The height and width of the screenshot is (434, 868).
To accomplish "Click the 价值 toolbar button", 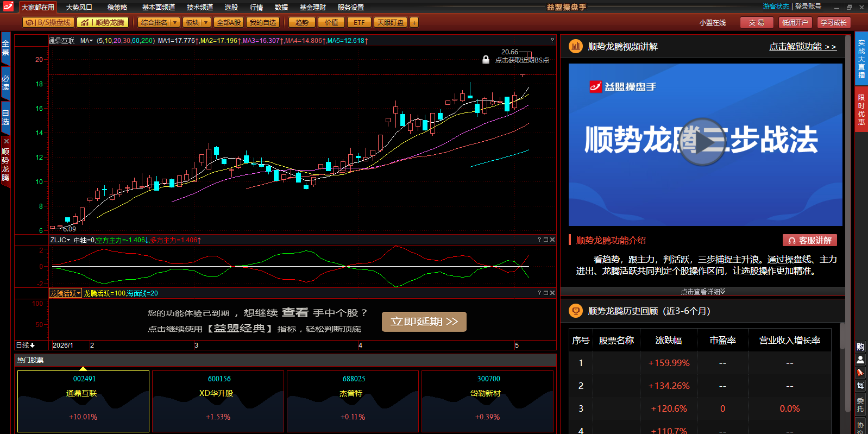I will pyautogui.click(x=331, y=22).
